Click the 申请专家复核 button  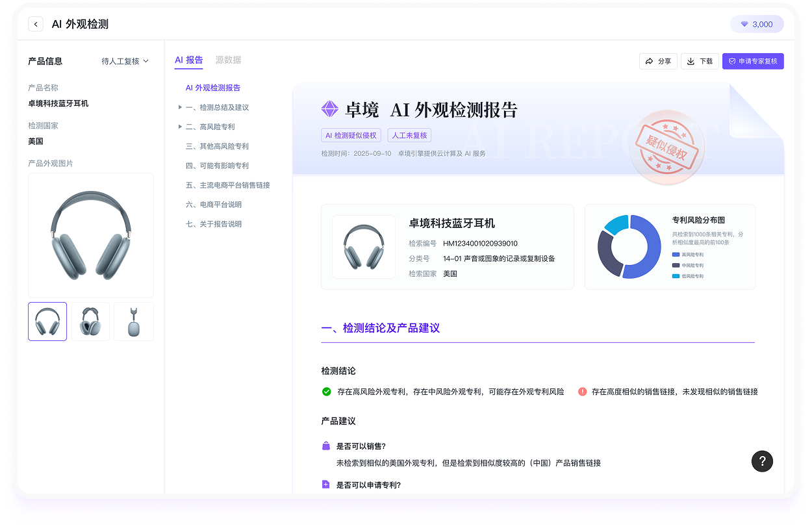tap(753, 61)
